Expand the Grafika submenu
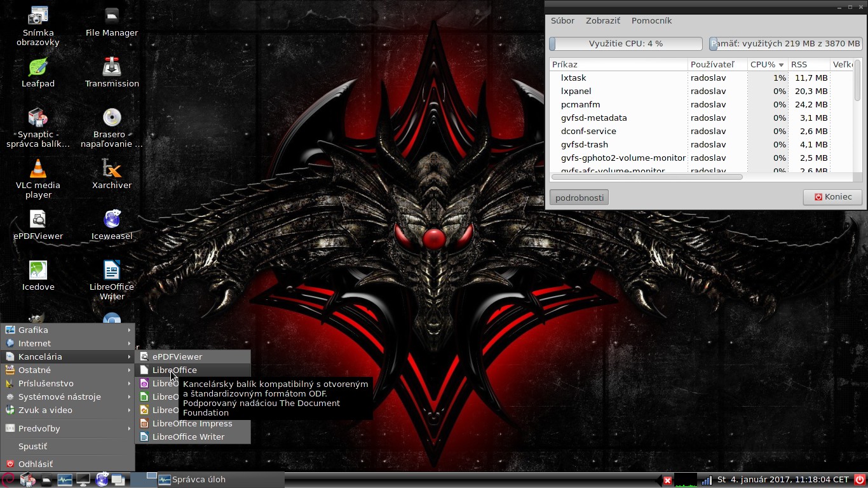This screenshot has height=488, width=868. (x=68, y=330)
